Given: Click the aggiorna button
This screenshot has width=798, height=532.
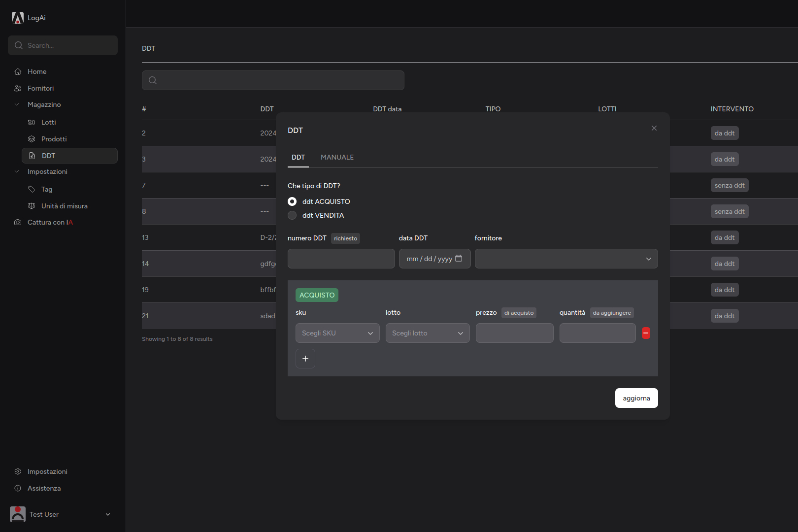Looking at the screenshot, I should coord(636,398).
